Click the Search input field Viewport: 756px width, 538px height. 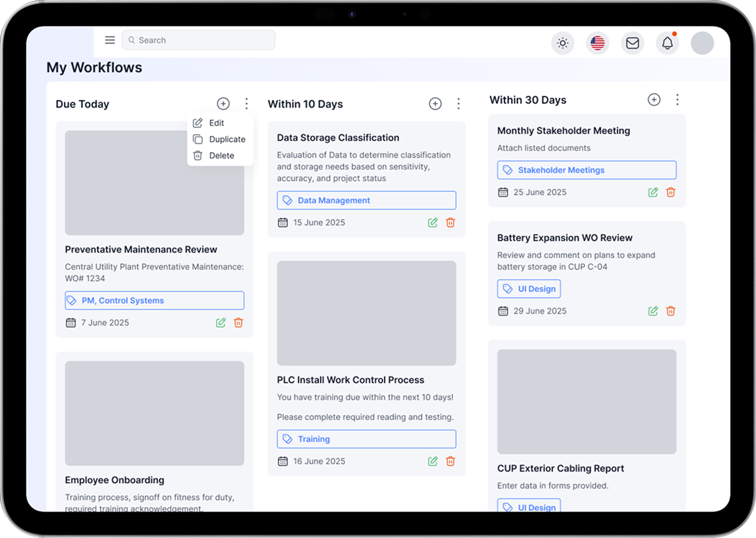click(198, 40)
